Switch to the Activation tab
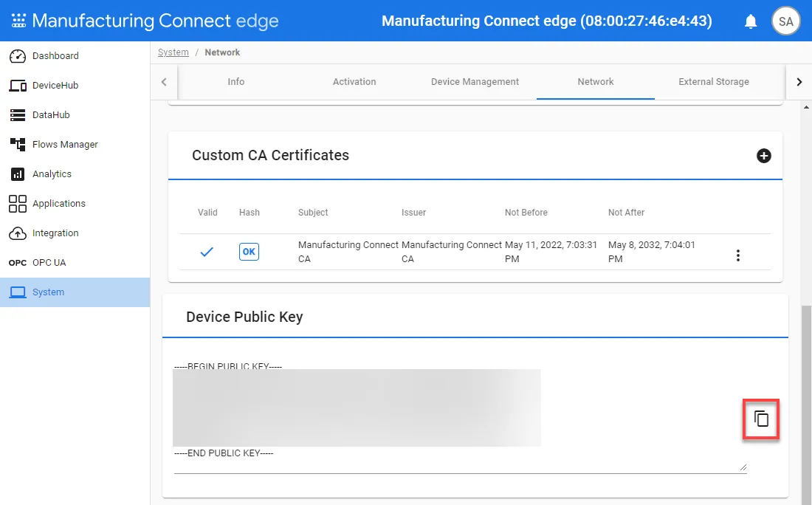The width and height of the screenshot is (812, 505). (354, 82)
